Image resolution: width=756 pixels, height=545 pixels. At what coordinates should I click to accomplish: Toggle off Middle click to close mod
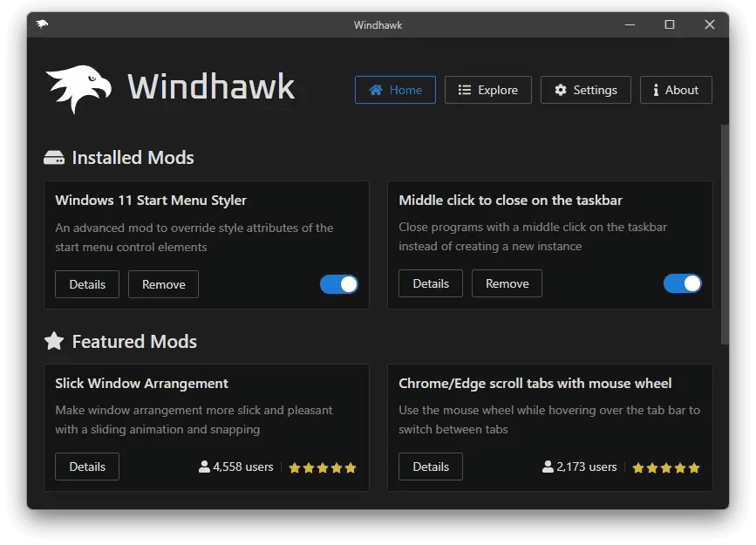[683, 284]
